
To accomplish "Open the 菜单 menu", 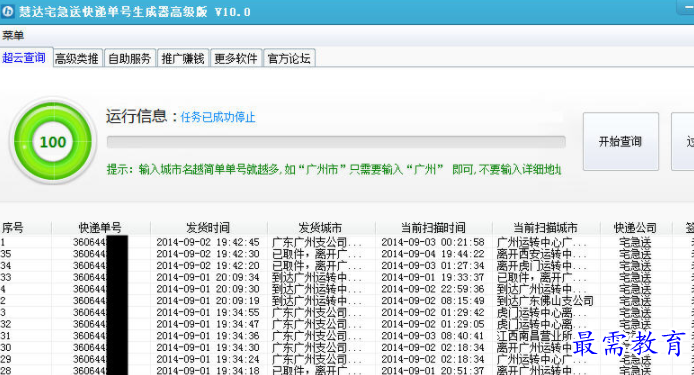I will [x=13, y=35].
